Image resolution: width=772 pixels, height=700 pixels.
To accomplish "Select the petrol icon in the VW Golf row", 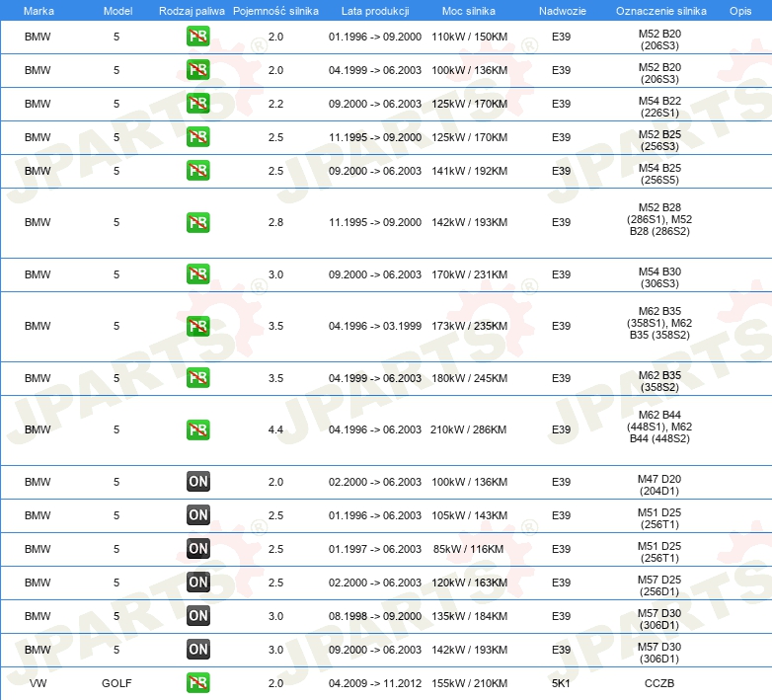I will (198, 682).
